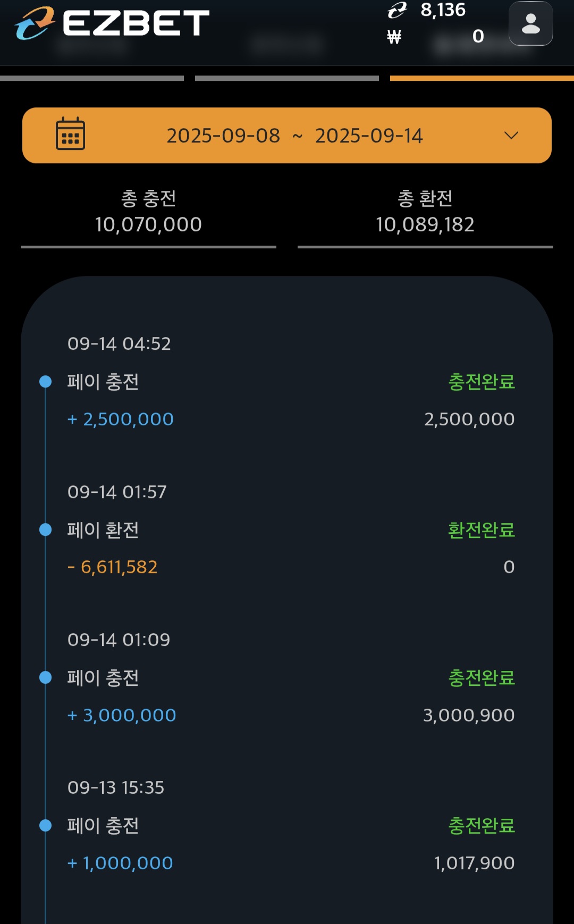Click the calendar icon in date bar

click(x=70, y=134)
